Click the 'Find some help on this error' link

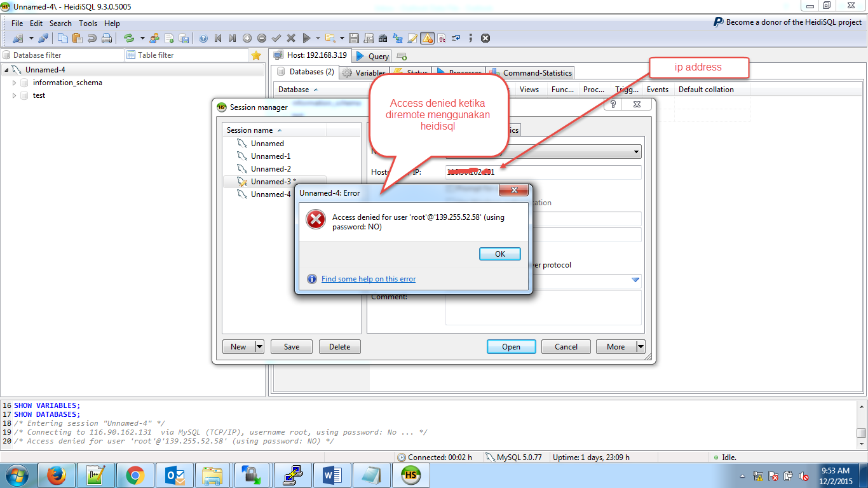pyautogui.click(x=369, y=279)
